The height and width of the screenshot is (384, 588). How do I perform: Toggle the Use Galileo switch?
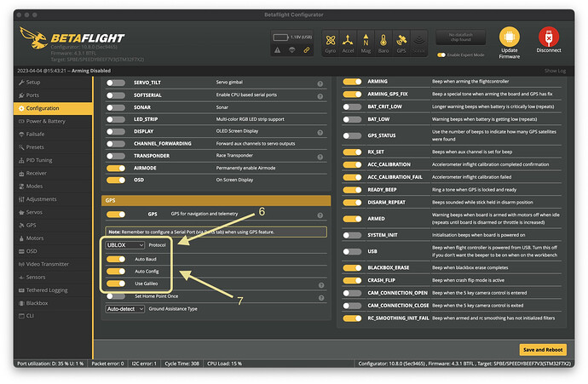tap(116, 284)
